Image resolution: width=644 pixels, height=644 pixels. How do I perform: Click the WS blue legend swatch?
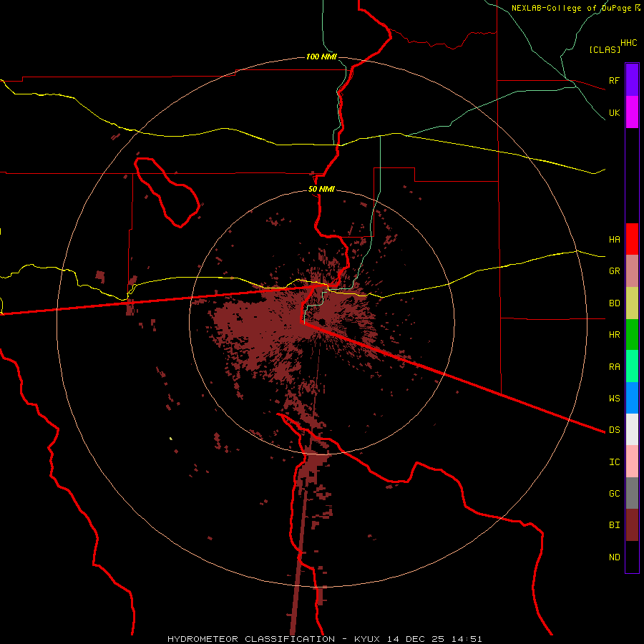pos(632,398)
